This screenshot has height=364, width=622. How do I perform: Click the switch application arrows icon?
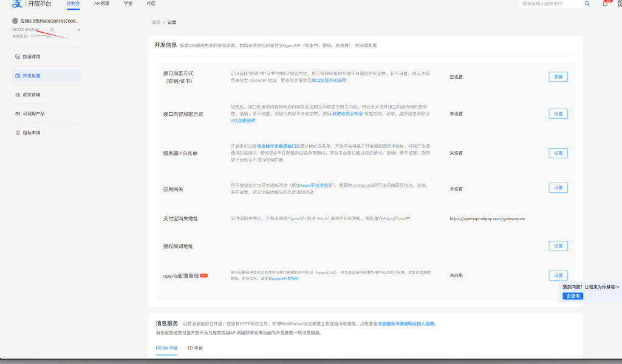coord(79,29)
